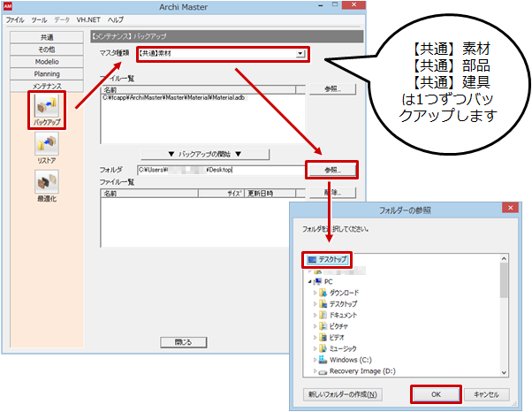The height and width of the screenshot is (412, 532).
Task: Click the キャンセル button
Action: coord(486,394)
